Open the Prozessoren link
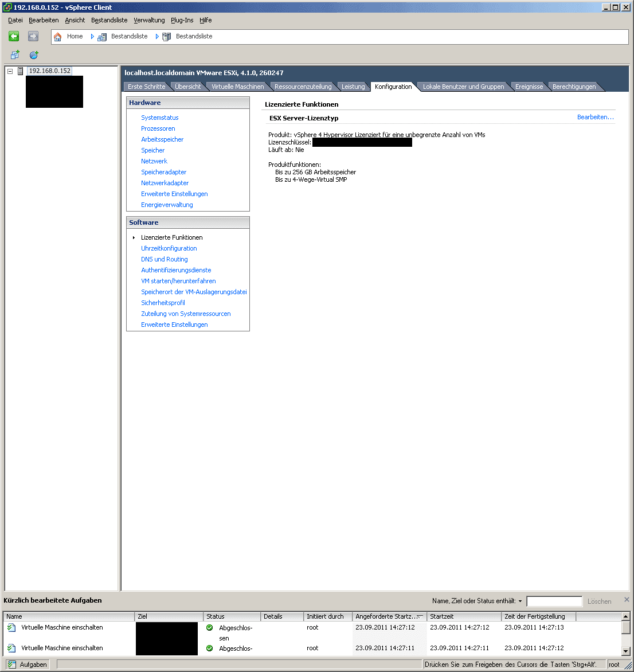Viewport: 634px width, 672px height. point(158,128)
